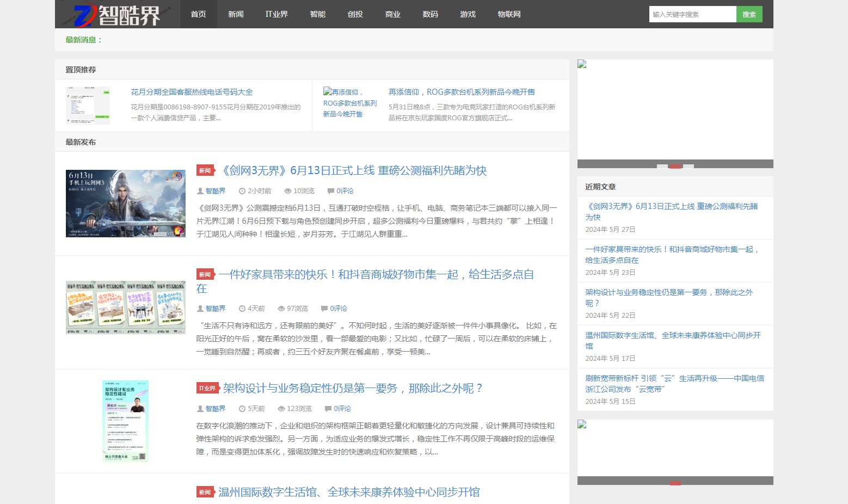Click 智酷界 author link in the 剑网3无界 article row
848x504 pixels.
pyautogui.click(x=216, y=191)
